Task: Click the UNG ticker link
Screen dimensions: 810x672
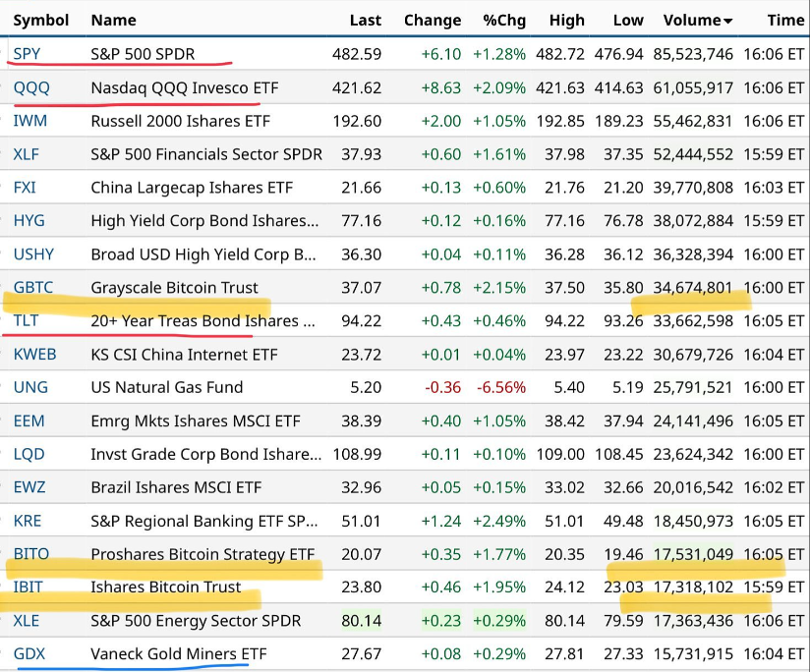Action: 30,387
